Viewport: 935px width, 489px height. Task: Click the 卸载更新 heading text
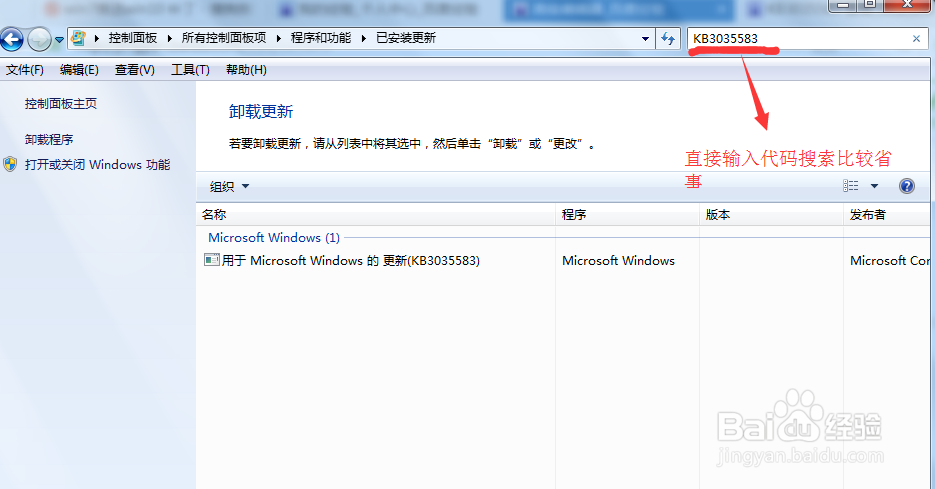pos(261,112)
